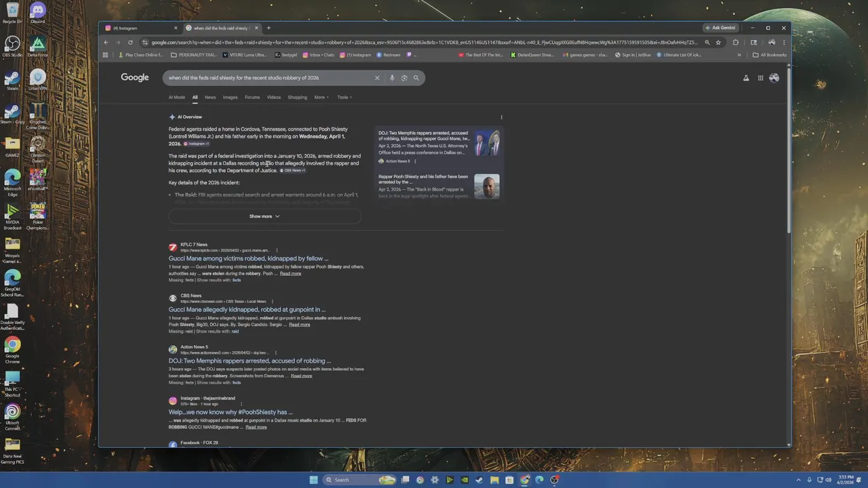Open the DOJ press conference thumbnail image
Image resolution: width=868 pixels, height=488 pixels.
click(487, 144)
